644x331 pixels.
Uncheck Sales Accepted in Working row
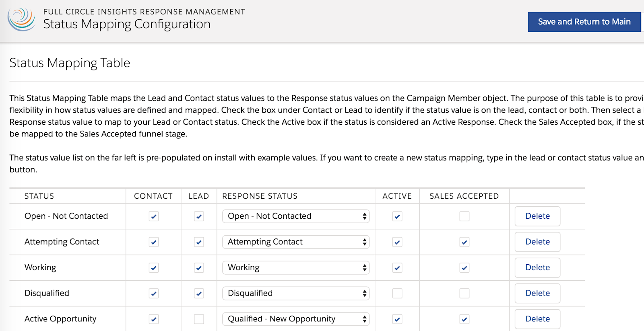point(464,268)
